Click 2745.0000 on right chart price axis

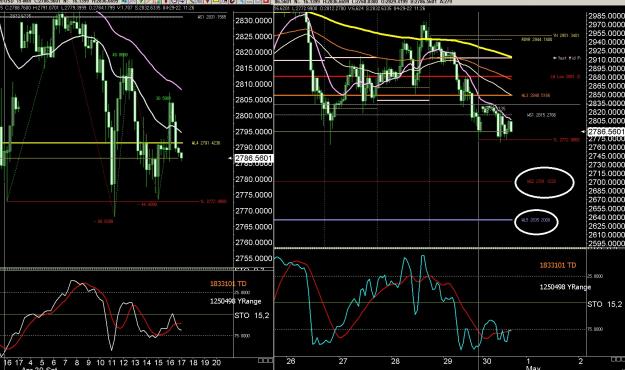click(x=606, y=156)
